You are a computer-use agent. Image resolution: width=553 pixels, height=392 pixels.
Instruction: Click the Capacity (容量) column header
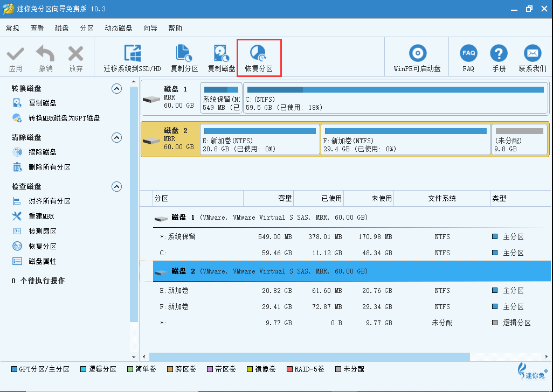pyautogui.click(x=268, y=199)
